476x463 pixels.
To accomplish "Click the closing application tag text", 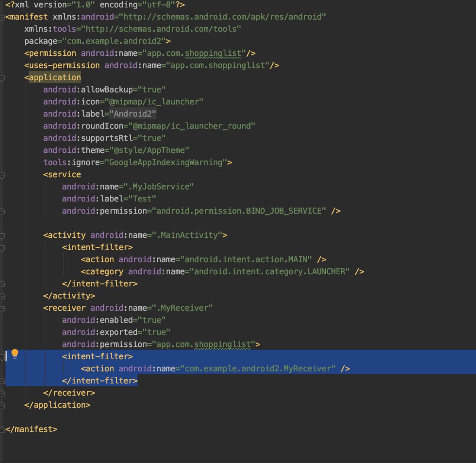I will tap(57, 405).
